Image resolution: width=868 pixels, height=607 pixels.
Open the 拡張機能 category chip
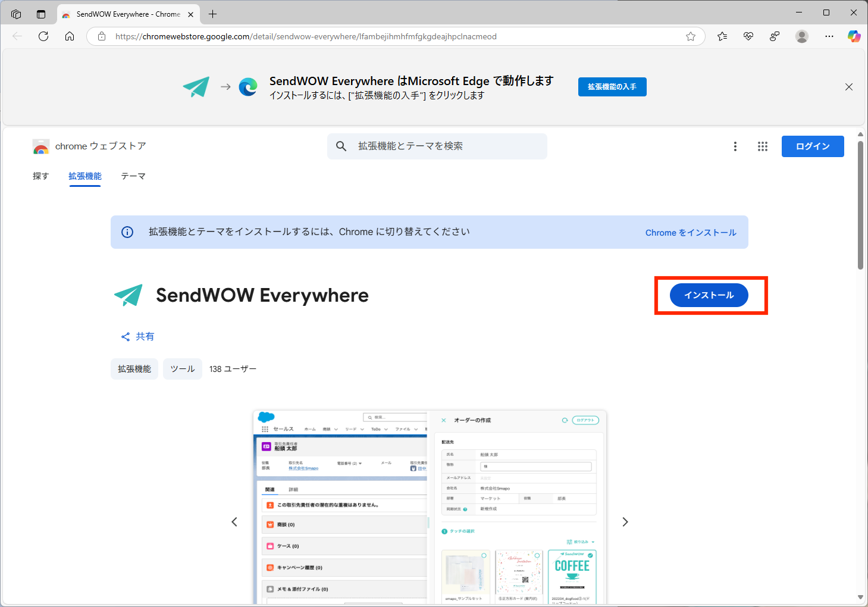(134, 369)
